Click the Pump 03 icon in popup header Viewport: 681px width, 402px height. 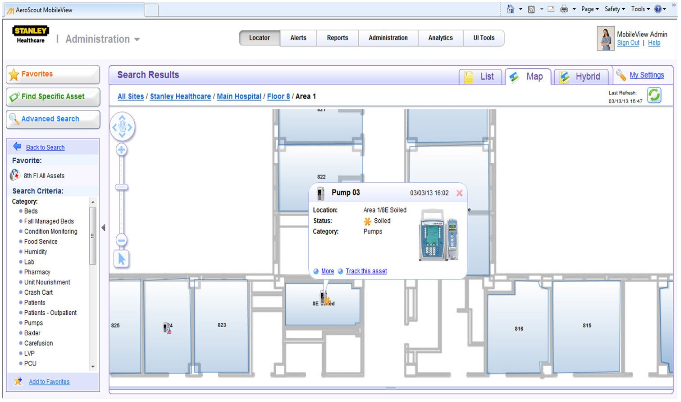321,194
